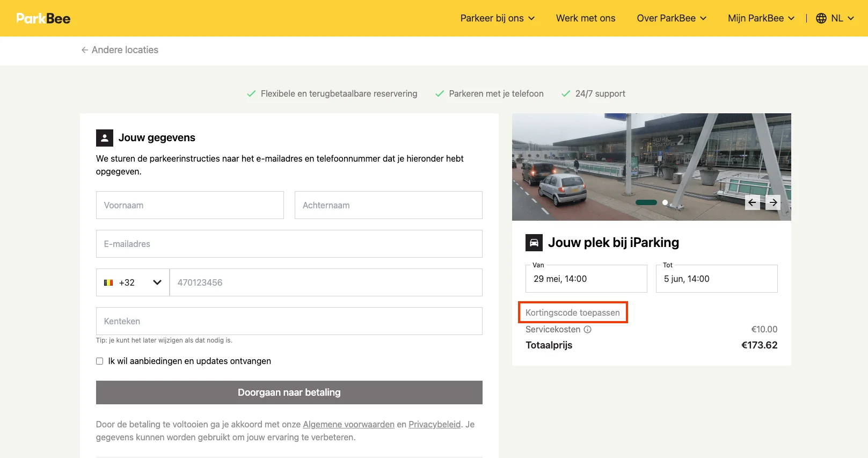The image size is (868, 458).
Task: Click Doorgaan naar betaling button
Action: [289, 392]
